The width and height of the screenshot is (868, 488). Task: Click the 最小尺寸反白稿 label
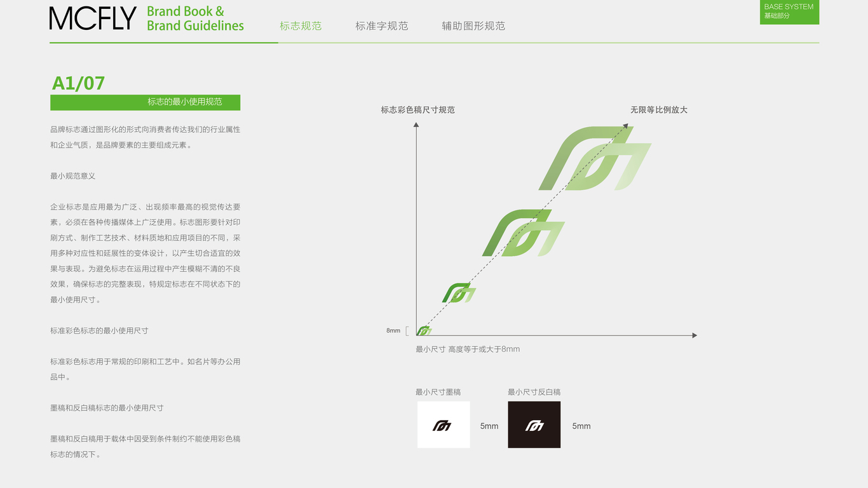[x=534, y=393]
